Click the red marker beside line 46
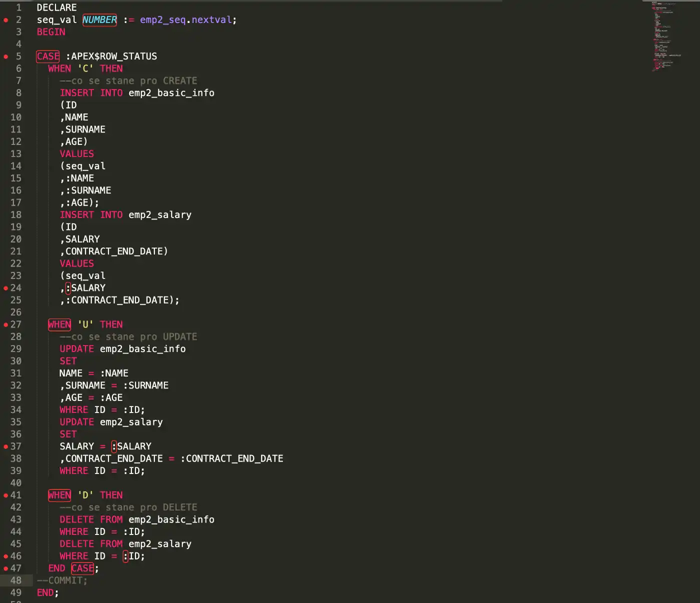 (x=6, y=556)
